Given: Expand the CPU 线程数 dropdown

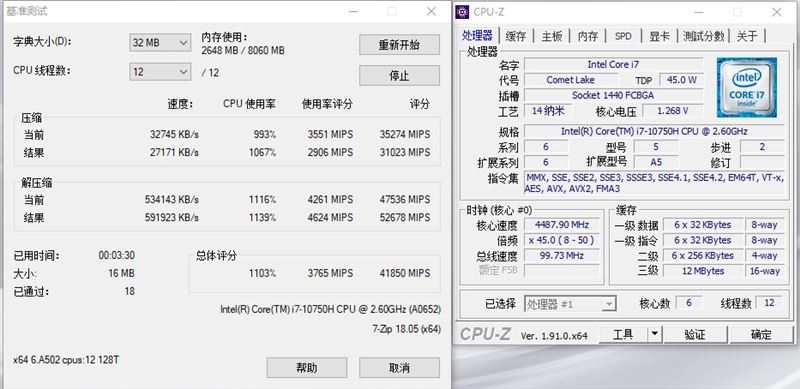Looking at the screenshot, I should [160, 72].
